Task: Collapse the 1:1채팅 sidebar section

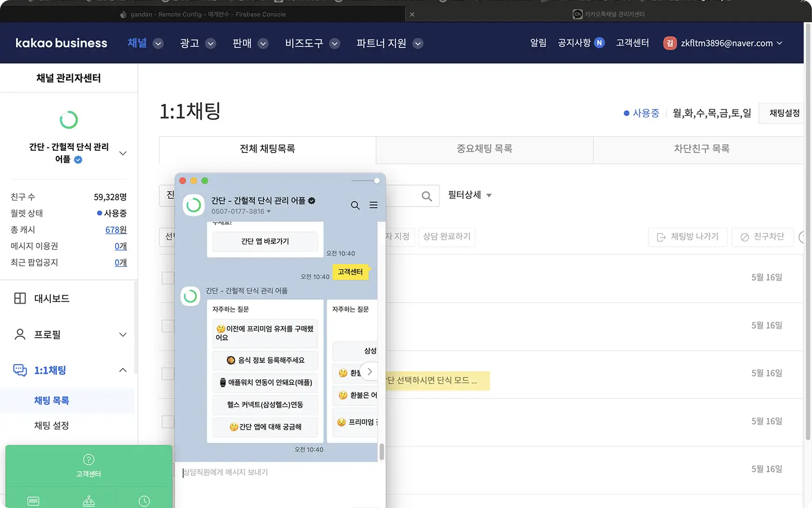Action: (123, 370)
